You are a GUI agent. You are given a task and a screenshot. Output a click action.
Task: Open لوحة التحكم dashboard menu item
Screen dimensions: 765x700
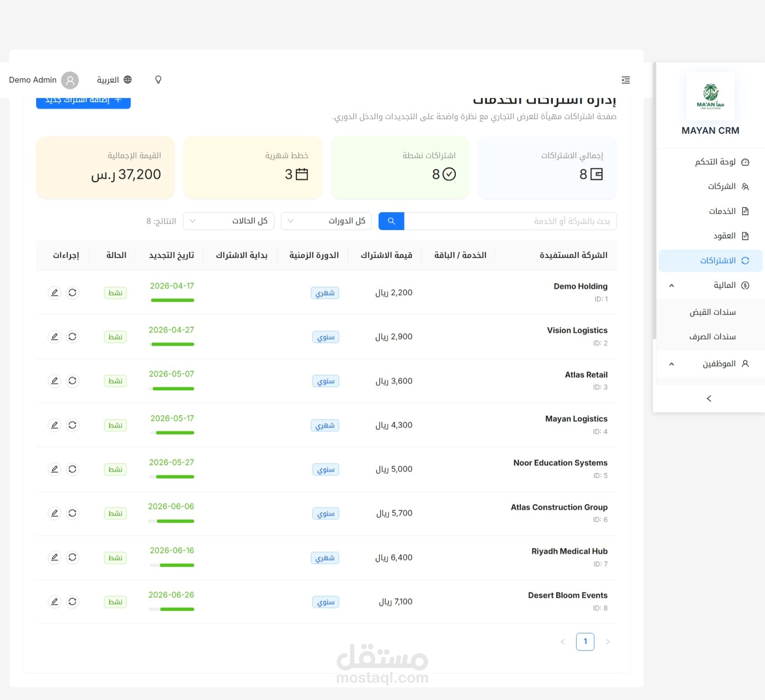click(710, 162)
